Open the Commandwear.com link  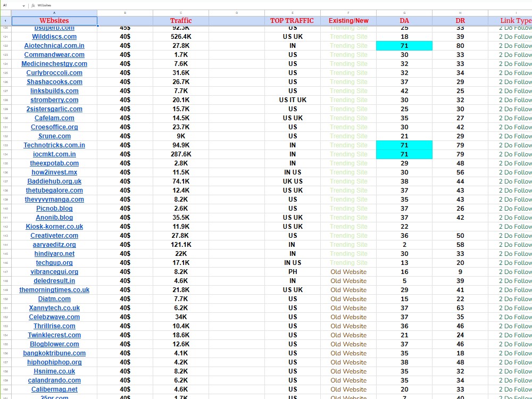54,55
